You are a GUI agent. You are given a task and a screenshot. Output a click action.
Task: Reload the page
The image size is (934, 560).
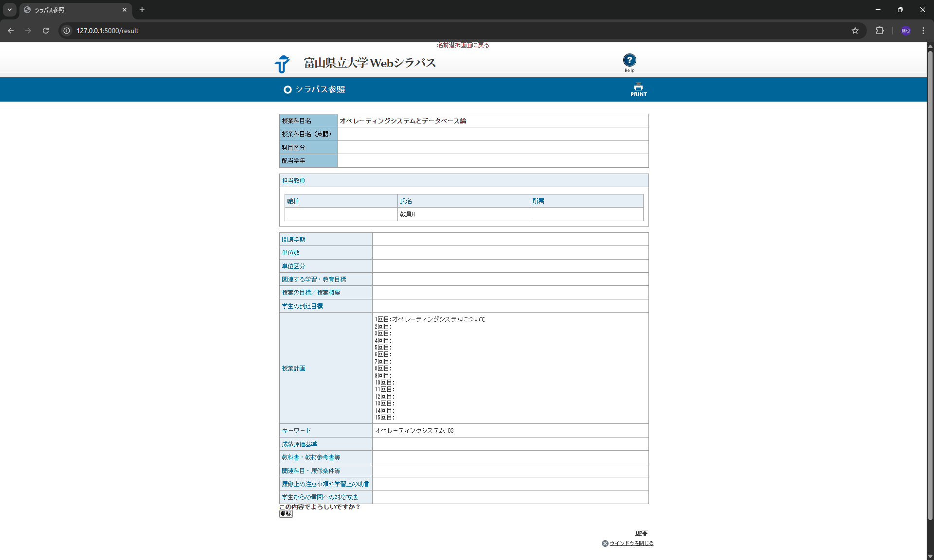(x=46, y=31)
